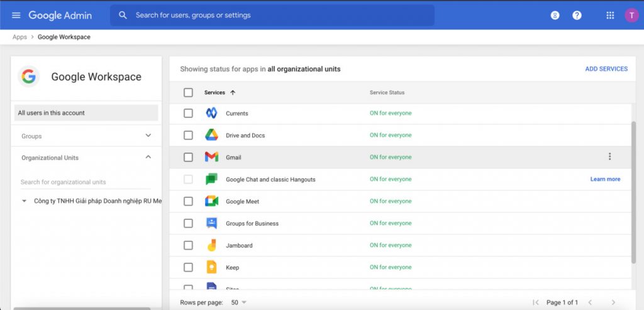Open the Drive and Docs service

(245, 135)
